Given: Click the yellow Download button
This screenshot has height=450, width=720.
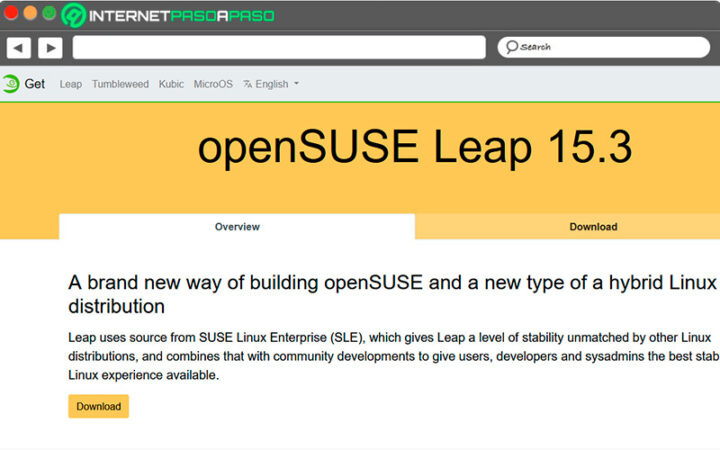Looking at the screenshot, I should [x=98, y=406].
